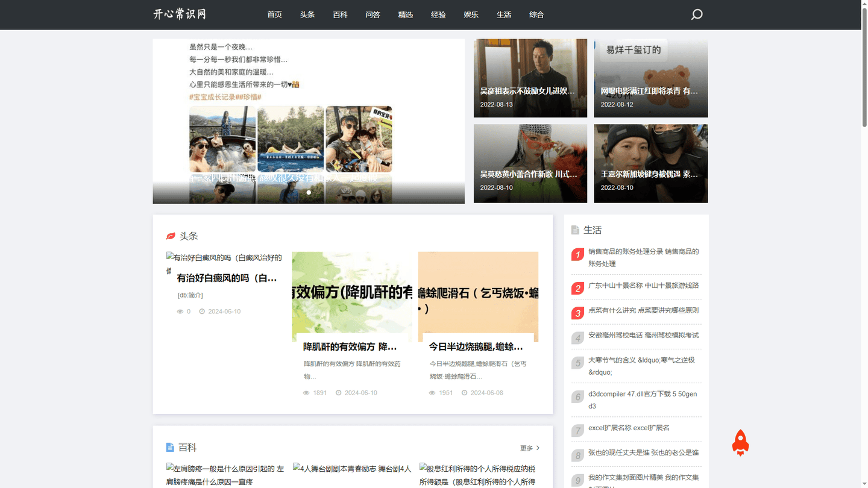Open 安徽亳州驾校电话 sidebar link

(x=643, y=335)
